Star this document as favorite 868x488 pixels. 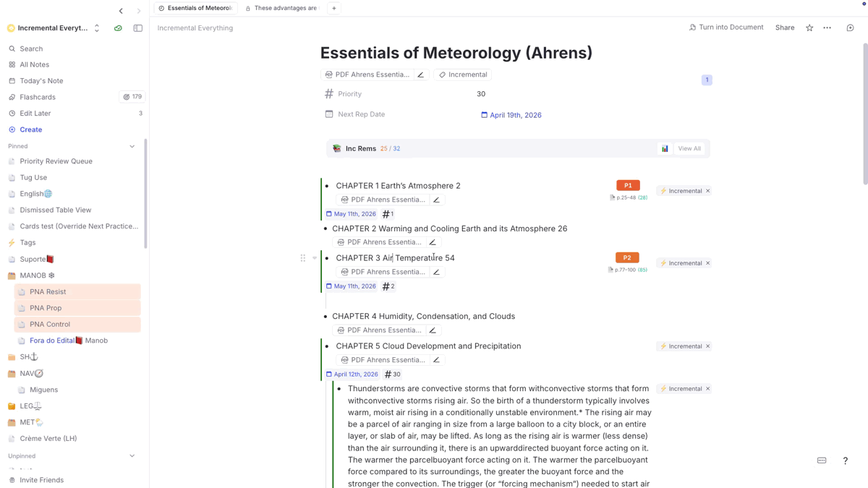(x=809, y=28)
